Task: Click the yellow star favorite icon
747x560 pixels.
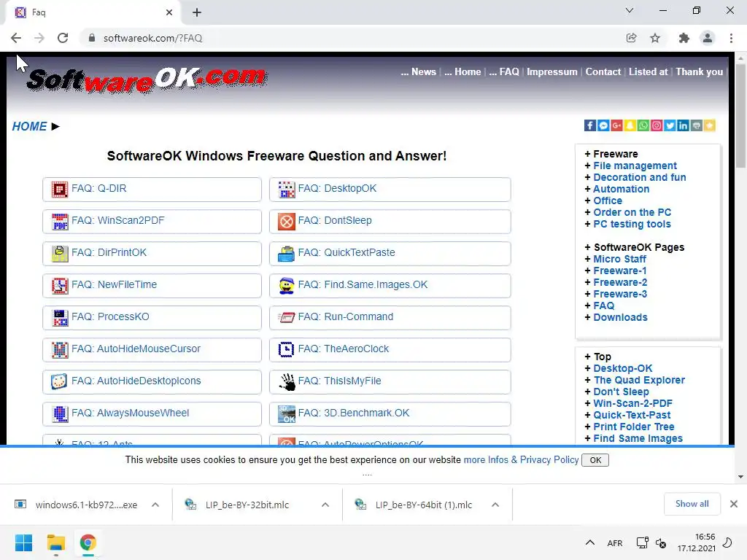Action: 709,125
